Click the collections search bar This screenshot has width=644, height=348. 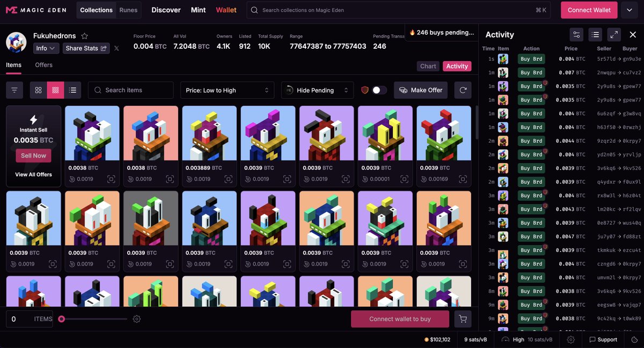click(x=398, y=10)
